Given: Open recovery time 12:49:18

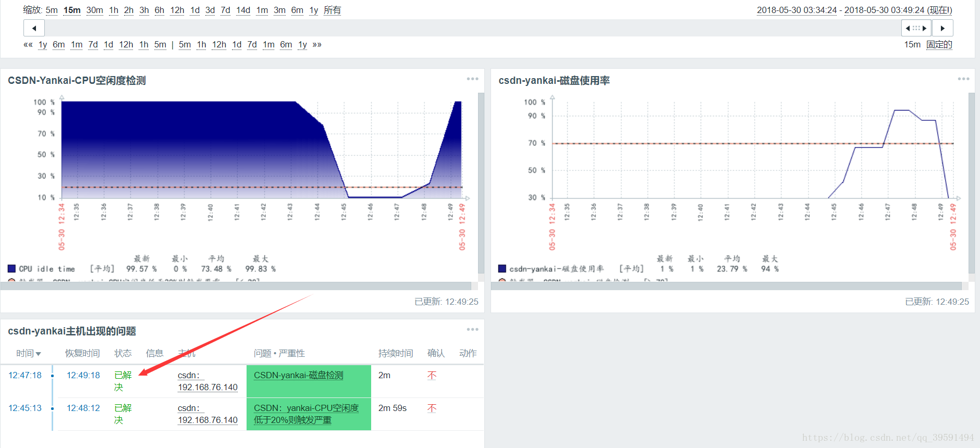Looking at the screenshot, I should (x=83, y=375).
